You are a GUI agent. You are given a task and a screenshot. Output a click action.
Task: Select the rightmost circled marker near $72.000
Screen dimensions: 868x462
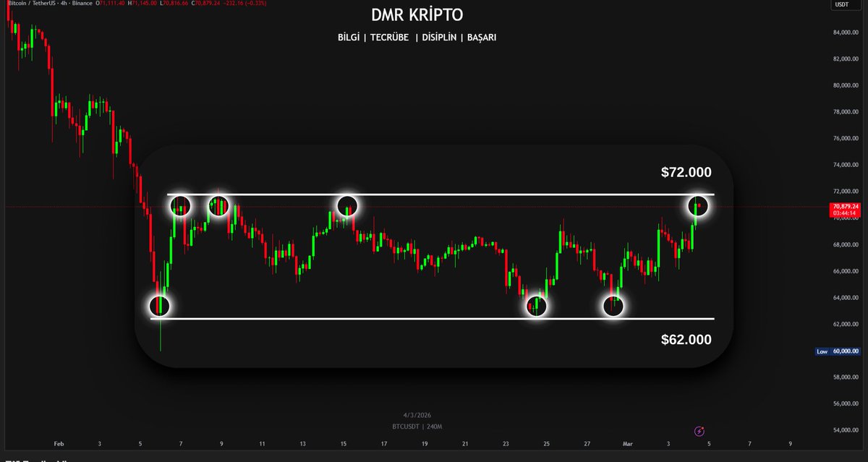697,207
